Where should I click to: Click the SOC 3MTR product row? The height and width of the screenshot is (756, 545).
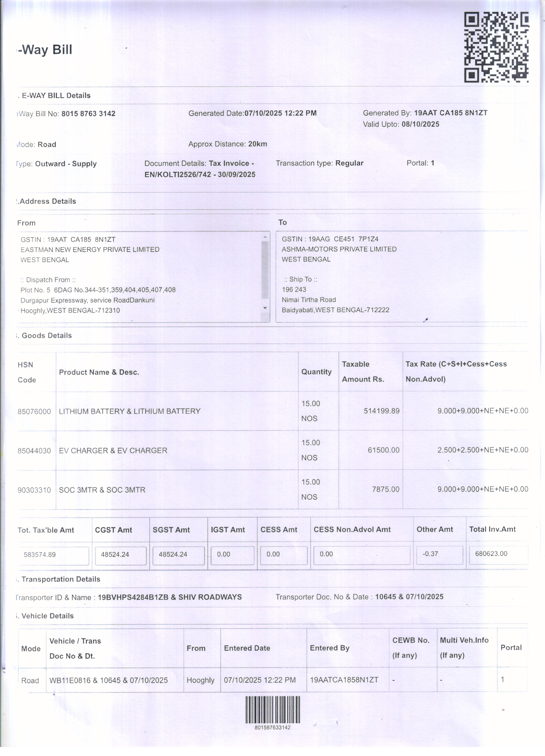[x=102, y=490]
